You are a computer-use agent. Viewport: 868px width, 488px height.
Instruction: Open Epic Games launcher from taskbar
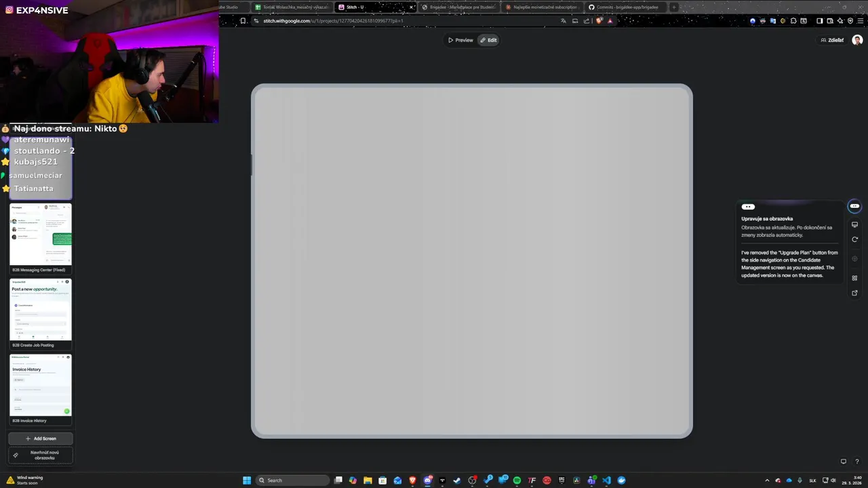click(561, 481)
